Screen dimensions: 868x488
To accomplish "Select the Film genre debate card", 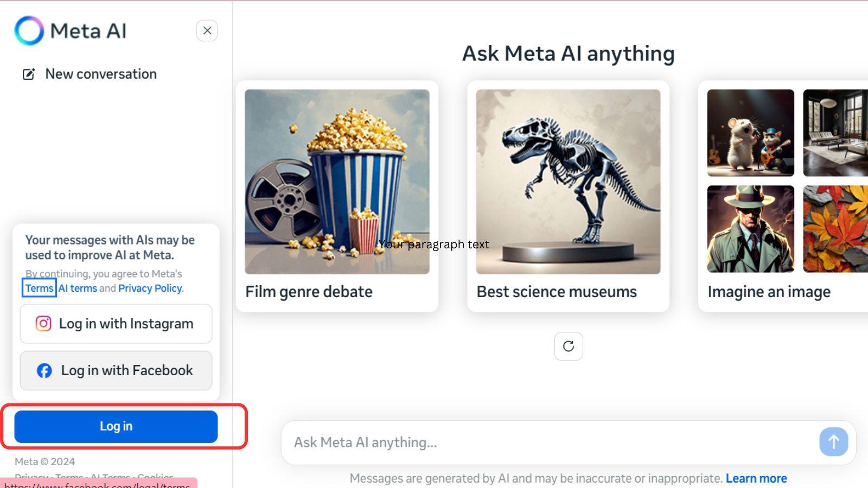I will point(337,196).
